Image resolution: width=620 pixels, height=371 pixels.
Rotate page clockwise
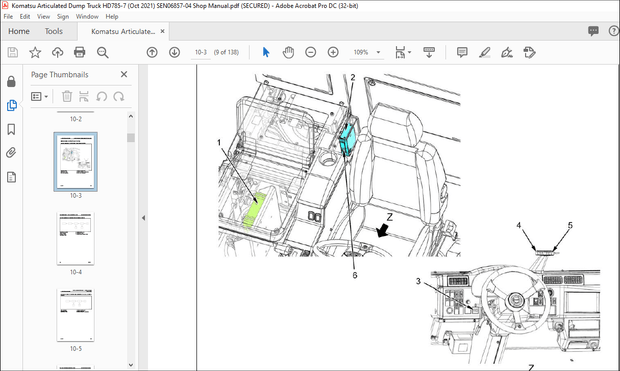pyautogui.click(x=119, y=96)
